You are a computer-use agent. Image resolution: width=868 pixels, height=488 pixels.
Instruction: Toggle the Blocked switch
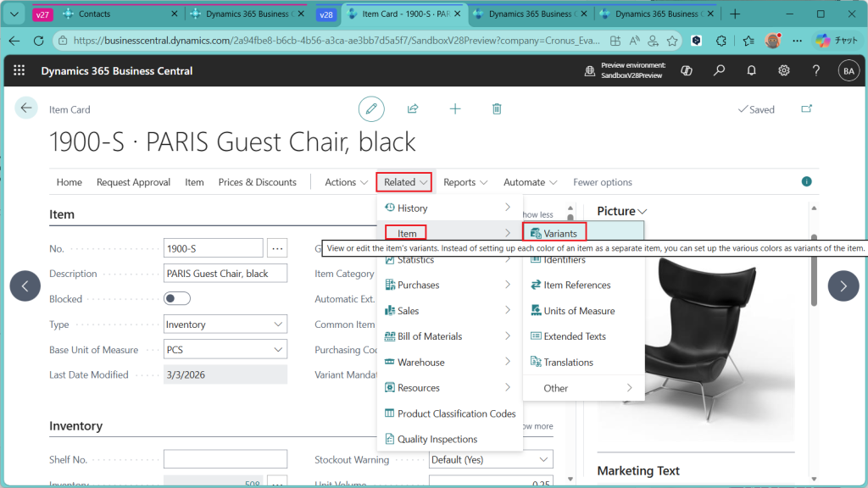pyautogui.click(x=177, y=299)
